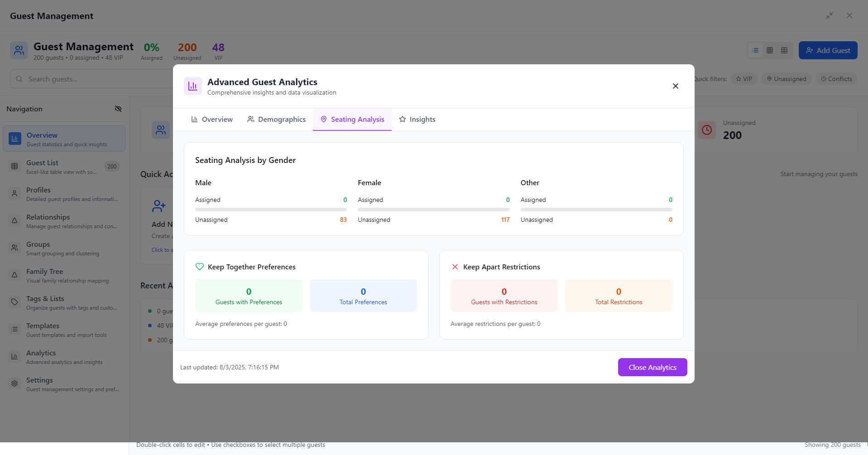
Task: Toggle the Conflicts quick filter
Action: [x=836, y=79]
